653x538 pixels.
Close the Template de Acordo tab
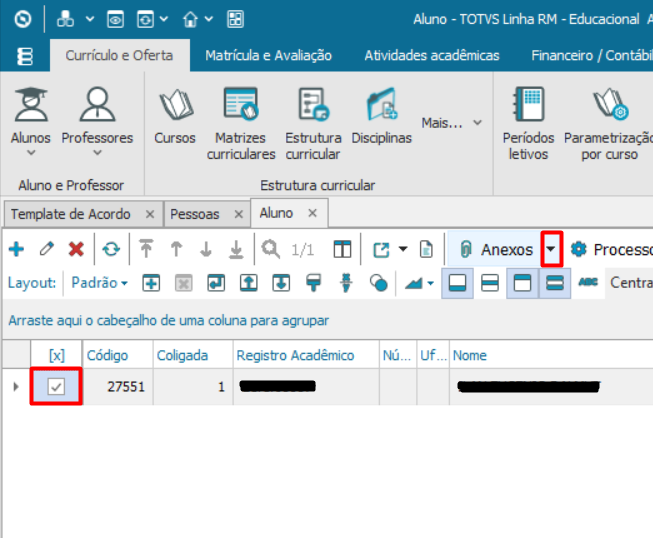click(149, 214)
